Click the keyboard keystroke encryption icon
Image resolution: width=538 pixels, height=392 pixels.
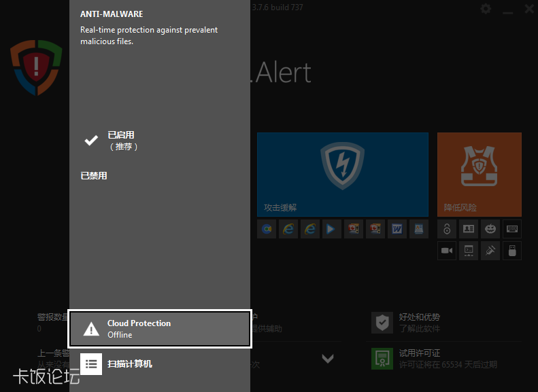512,229
